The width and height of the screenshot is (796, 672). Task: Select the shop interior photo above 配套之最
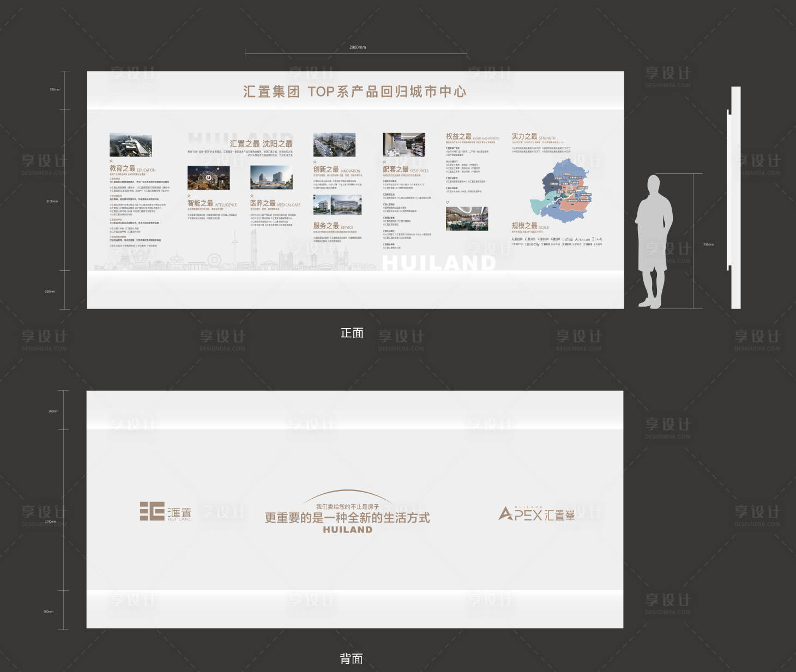(404, 145)
